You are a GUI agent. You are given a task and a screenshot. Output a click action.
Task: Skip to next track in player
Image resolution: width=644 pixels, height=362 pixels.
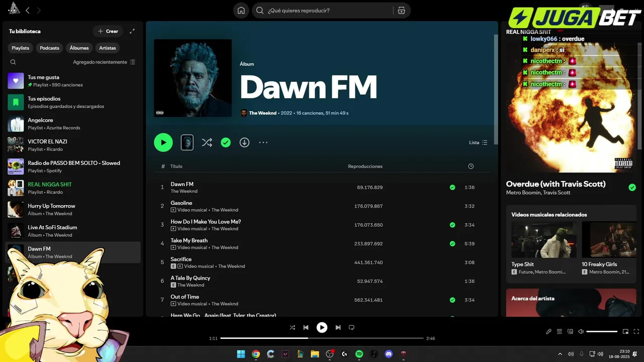pos(338,327)
